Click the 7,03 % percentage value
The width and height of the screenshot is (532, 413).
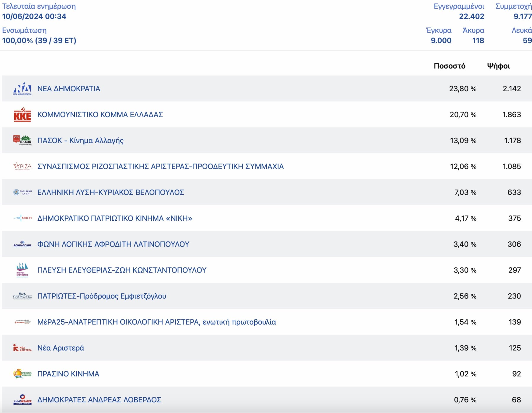click(x=465, y=192)
